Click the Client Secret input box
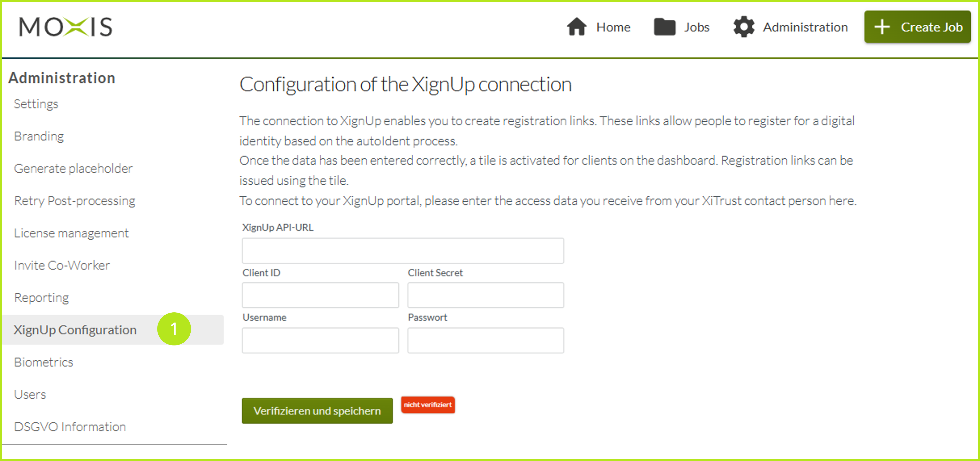Image resolution: width=980 pixels, height=461 pixels. tap(486, 295)
